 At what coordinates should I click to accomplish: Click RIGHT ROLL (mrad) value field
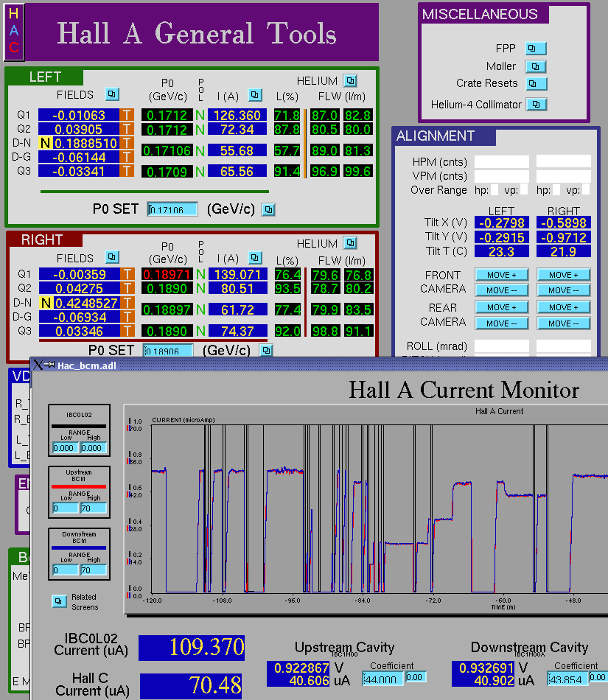pyautogui.click(x=563, y=346)
